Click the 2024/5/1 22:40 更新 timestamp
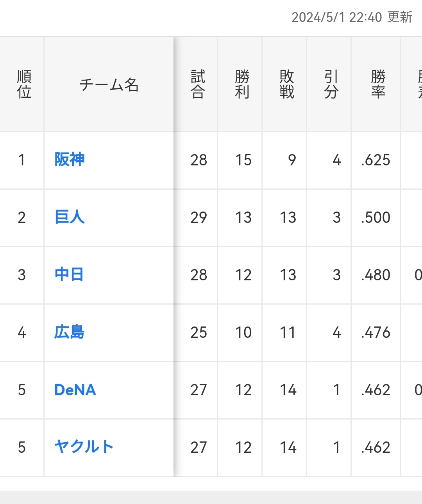The height and width of the screenshot is (504, 422). coord(352,17)
